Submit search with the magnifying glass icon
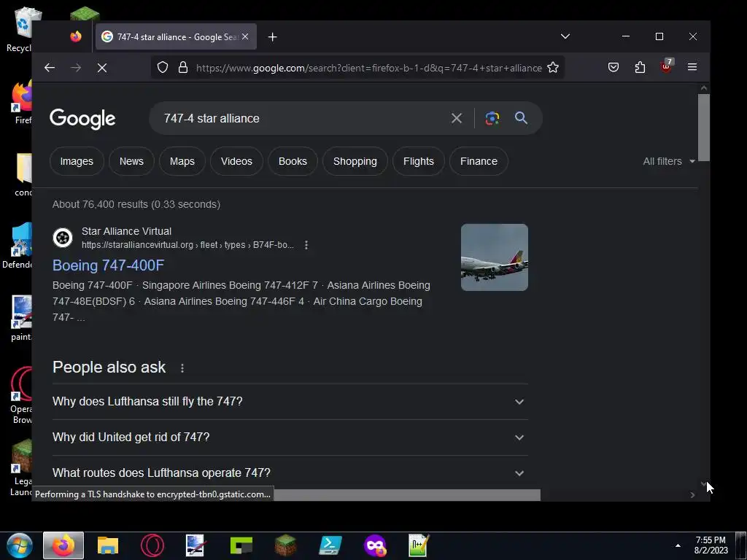The image size is (747, 560). click(521, 118)
